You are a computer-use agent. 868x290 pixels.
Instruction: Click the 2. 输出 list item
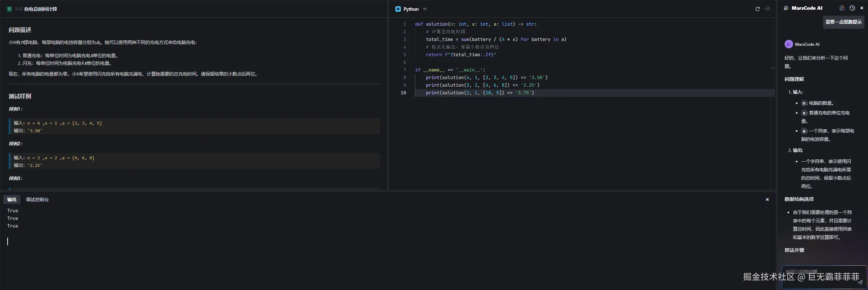click(795, 151)
